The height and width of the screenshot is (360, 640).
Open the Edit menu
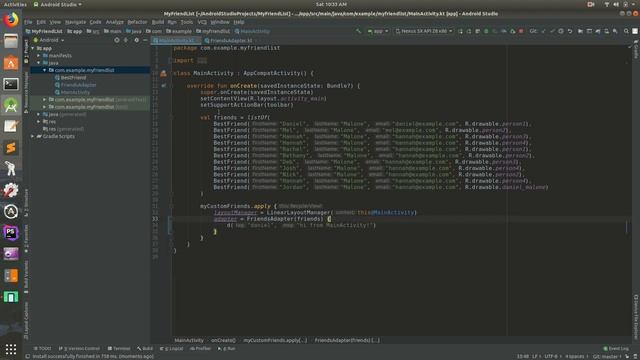click(41, 22)
